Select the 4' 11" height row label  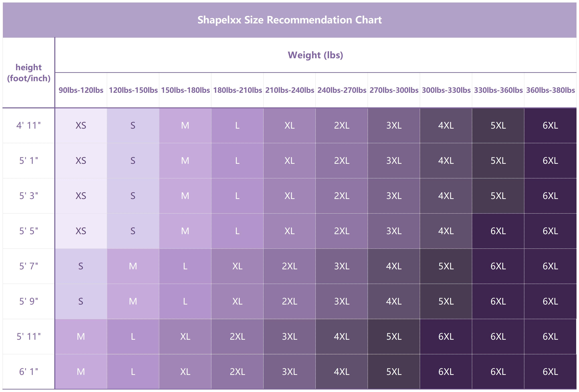(29, 125)
